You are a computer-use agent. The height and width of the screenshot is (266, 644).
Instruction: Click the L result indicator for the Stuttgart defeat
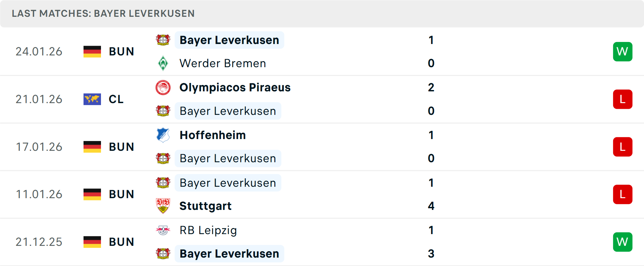click(623, 194)
